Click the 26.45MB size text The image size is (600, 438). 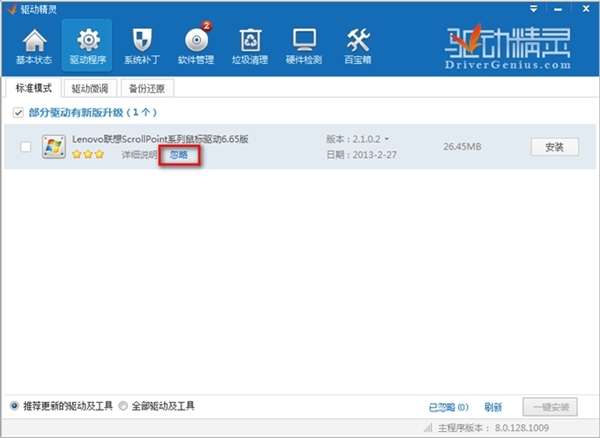pyautogui.click(x=462, y=147)
